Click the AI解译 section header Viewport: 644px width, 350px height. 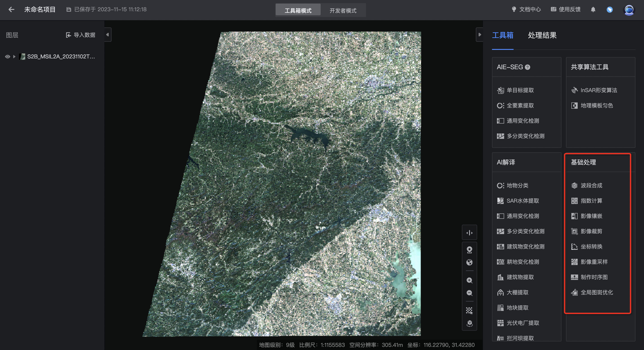click(506, 162)
